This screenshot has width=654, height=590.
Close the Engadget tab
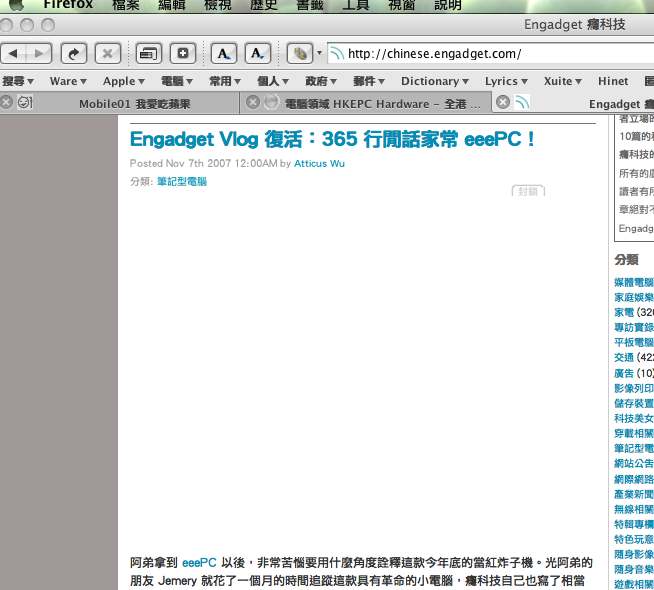502,102
